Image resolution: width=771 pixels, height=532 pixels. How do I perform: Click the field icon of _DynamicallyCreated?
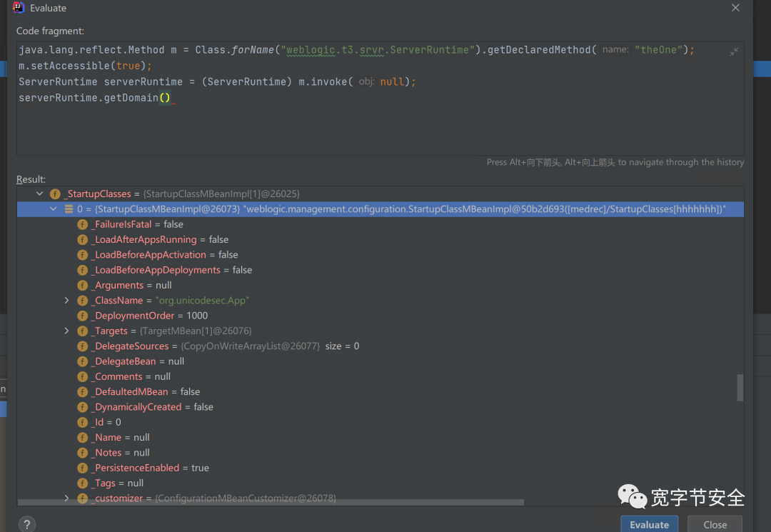(83, 408)
